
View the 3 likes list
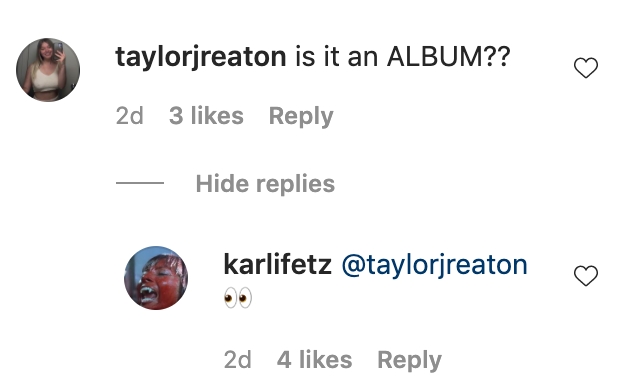[206, 116]
